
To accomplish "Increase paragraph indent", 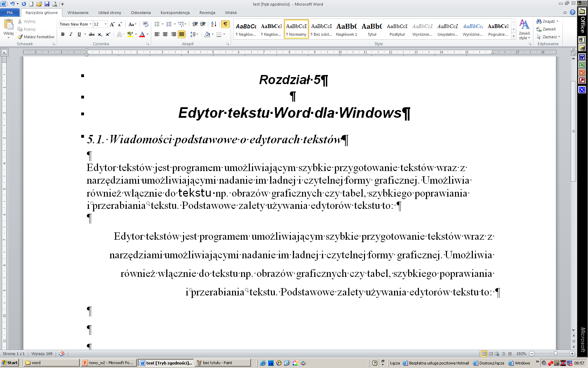I will click(203, 24).
